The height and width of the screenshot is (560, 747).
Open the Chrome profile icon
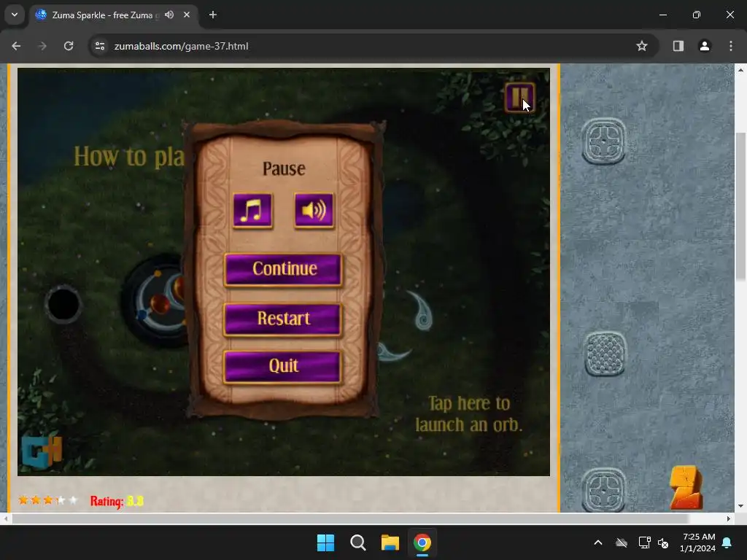[705, 46]
